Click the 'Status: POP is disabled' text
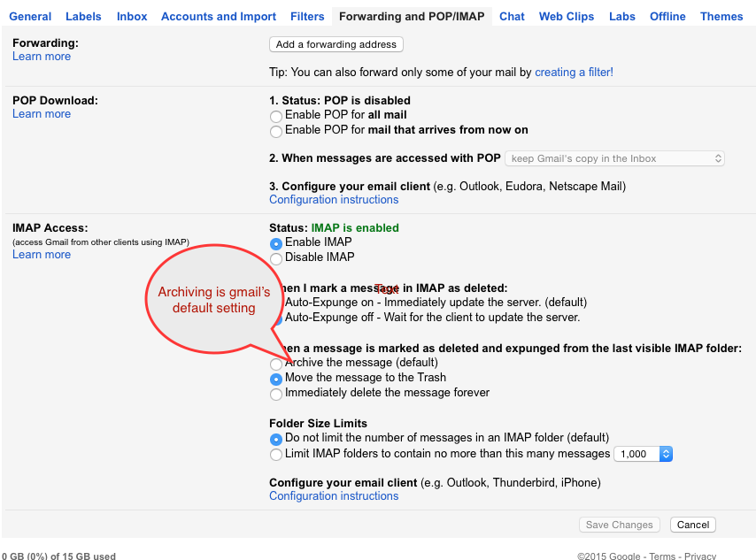Screen dimensions: 756x560 click(346, 101)
